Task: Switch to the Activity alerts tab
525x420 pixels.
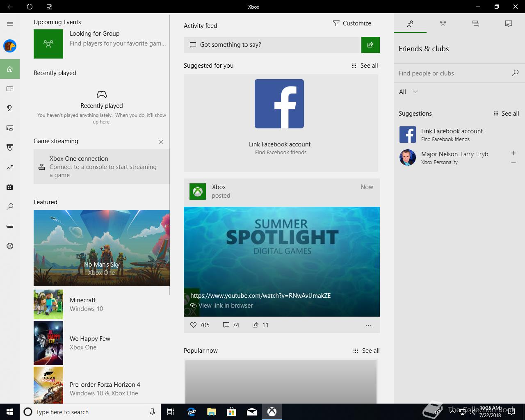Action: [x=509, y=24]
